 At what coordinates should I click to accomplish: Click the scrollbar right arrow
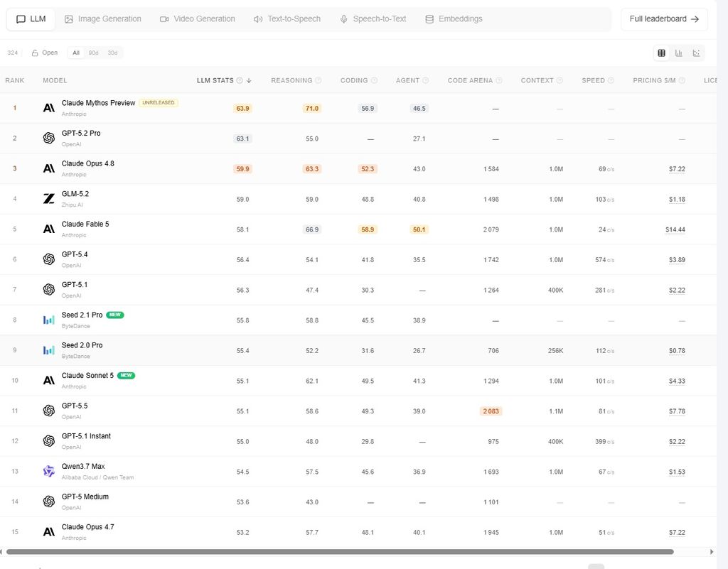click(712, 552)
